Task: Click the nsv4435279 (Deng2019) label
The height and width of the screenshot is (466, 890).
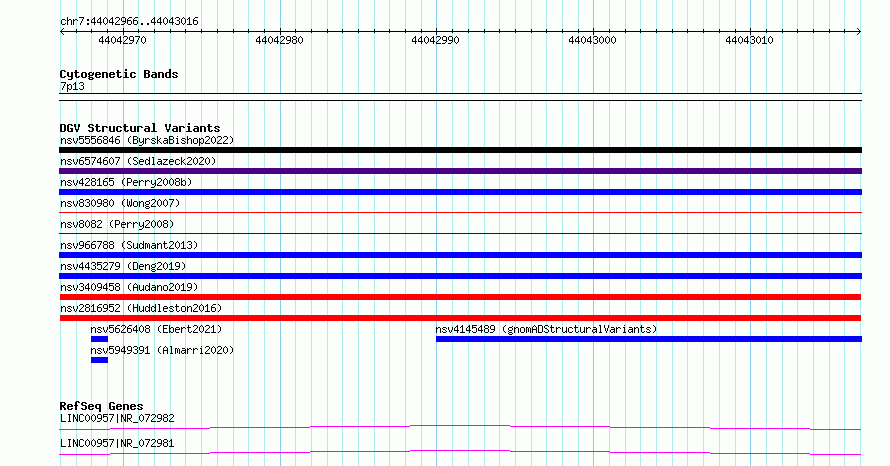Action: coord(123,266)
